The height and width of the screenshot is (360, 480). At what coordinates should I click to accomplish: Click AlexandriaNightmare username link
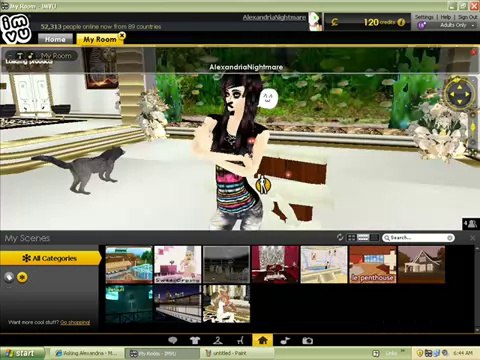(x=274, y=17)
